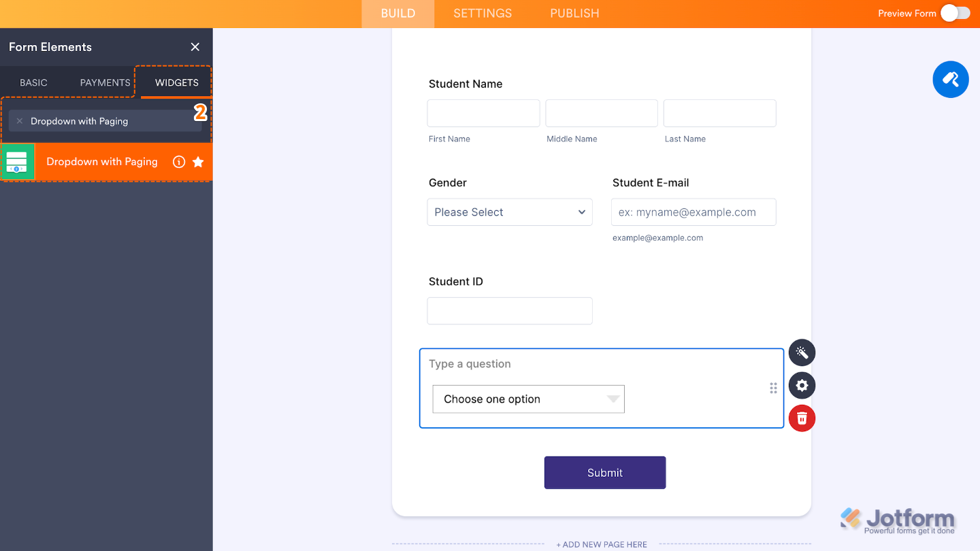
Task: Open the Choose one option dropdown
Action: pos(528,399)
